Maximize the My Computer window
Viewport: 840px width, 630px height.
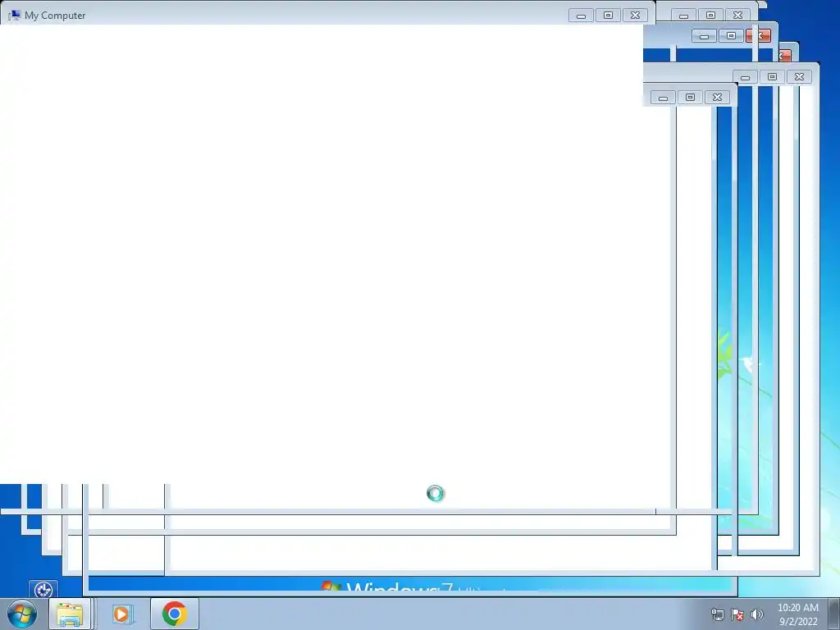(x=608, y=16)
